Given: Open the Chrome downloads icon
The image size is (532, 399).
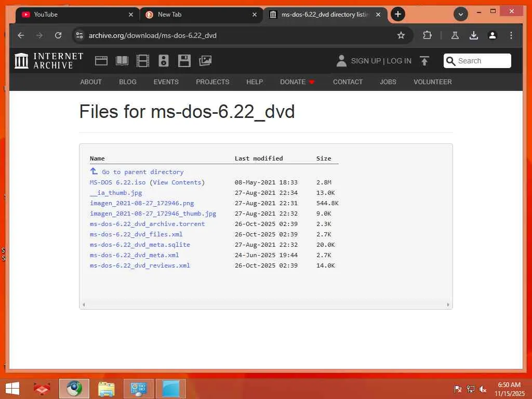Looking at the screenshot, I should (474, 35).
